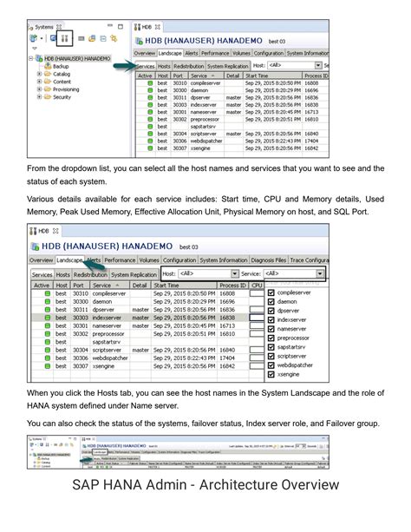Uncheck sapstartsrv in Service filter list
The height and width of the screenshot is (532, 411).
tap(271, 347)
